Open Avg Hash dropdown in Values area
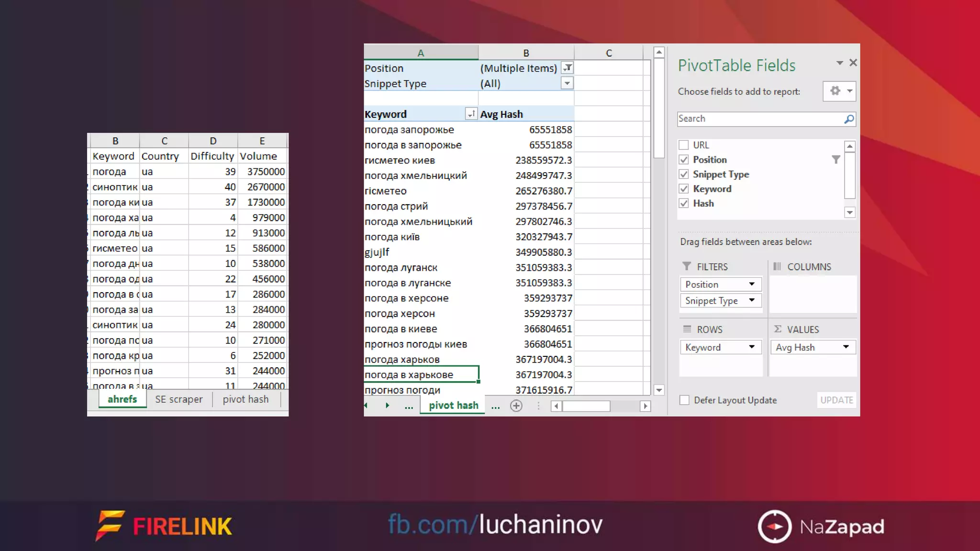Screen dimensions: 980x551 click(846, 347)
